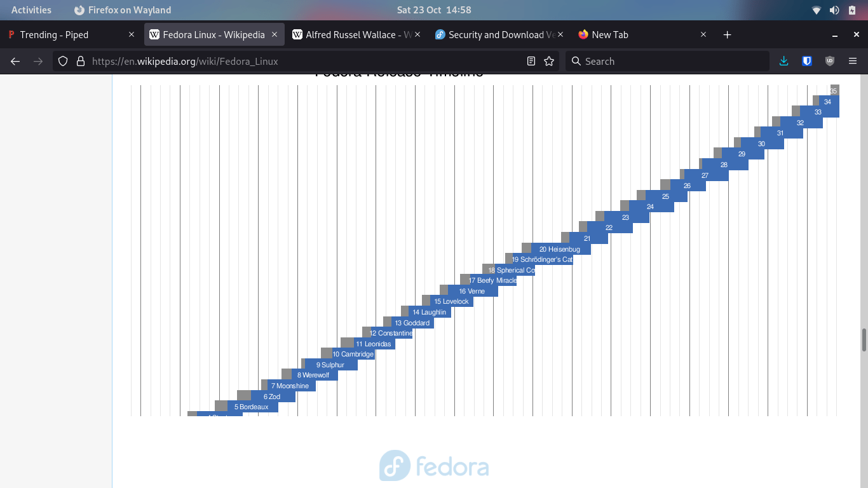The height and width of the screenshot is (488, 868).
Task: Click the 19 Schrödinger's Cat timeline bar
Action: point(543,259)
